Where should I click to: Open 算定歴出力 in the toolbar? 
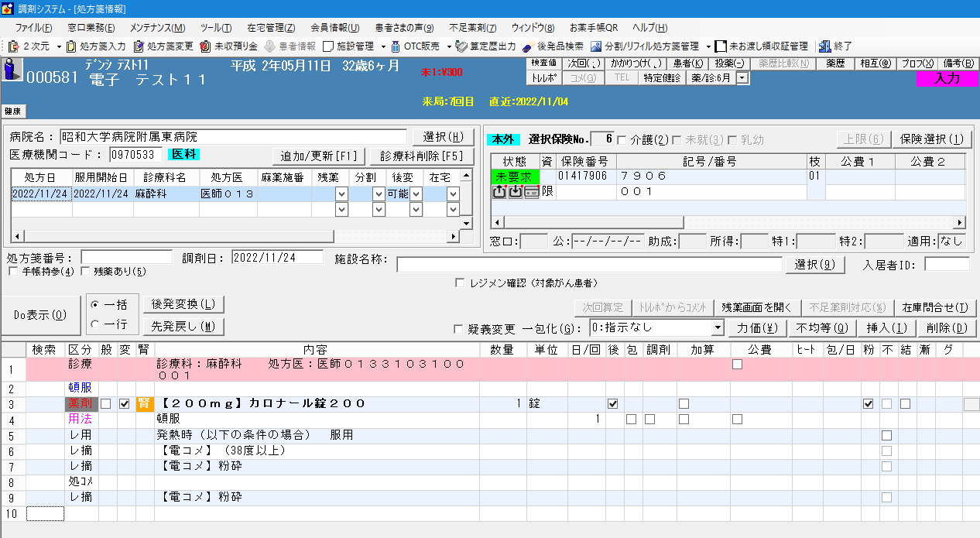click(x=461, y=46)
